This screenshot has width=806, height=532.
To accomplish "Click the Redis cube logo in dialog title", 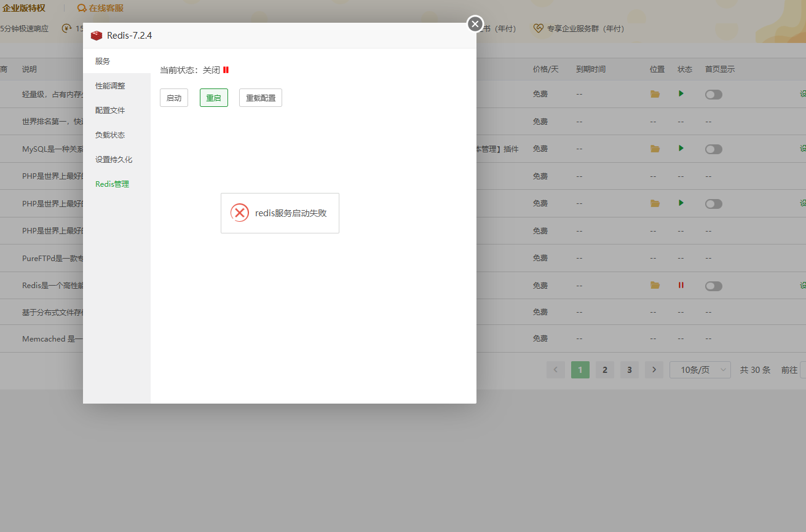I will [x=97, y=36].
